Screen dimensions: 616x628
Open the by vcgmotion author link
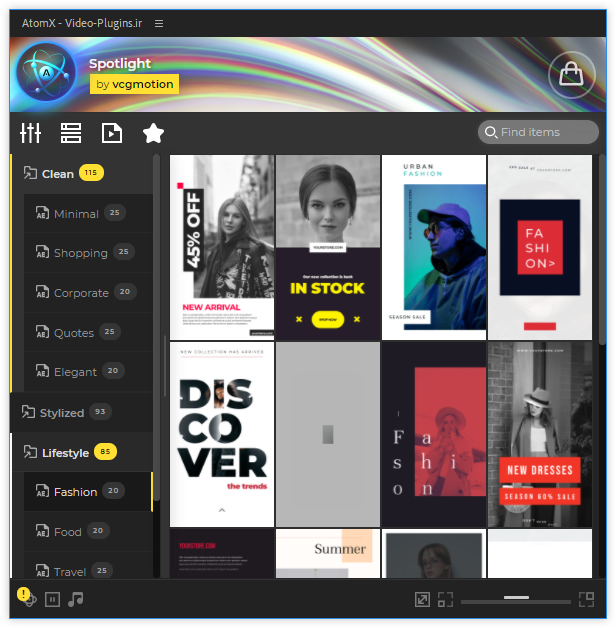[135, 84]
